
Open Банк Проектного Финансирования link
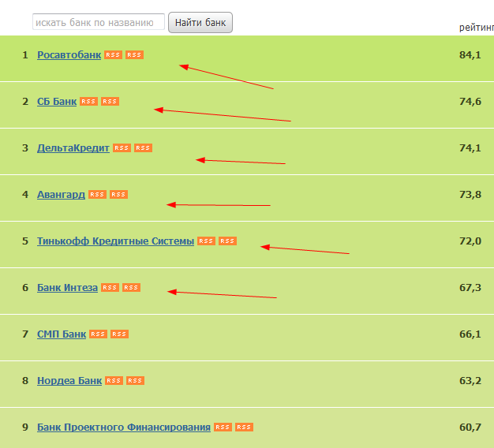click(x=124, y=427)
